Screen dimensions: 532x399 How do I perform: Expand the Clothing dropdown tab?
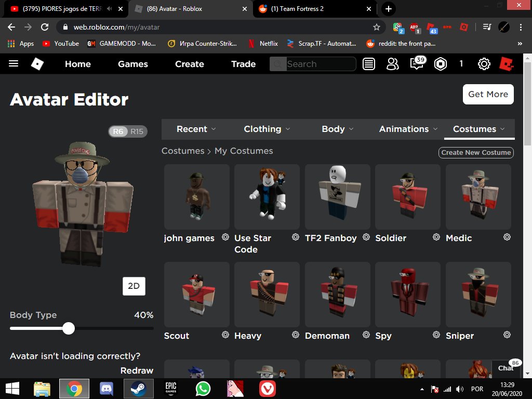(267, 129)
